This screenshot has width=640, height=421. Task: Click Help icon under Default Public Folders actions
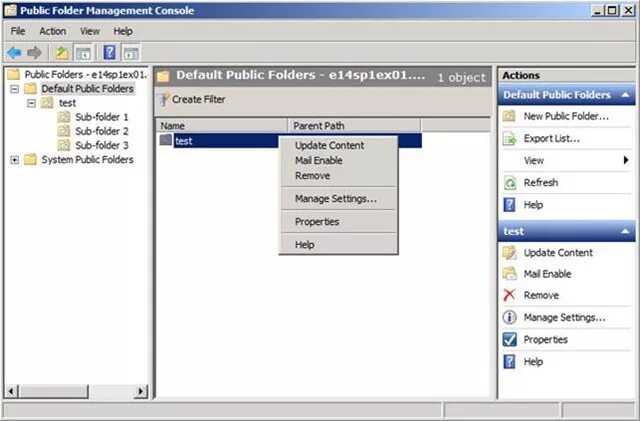click(x=509, y=205)
